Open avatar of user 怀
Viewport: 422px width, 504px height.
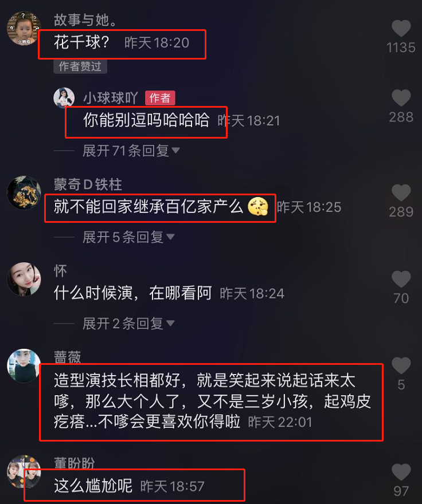pos(24,279)
